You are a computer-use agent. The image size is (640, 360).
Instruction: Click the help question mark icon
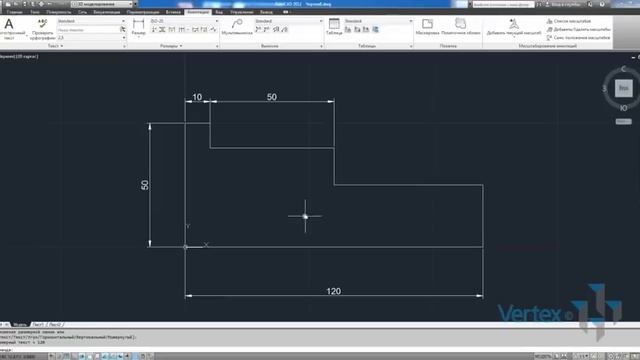[x=602, y=4]
